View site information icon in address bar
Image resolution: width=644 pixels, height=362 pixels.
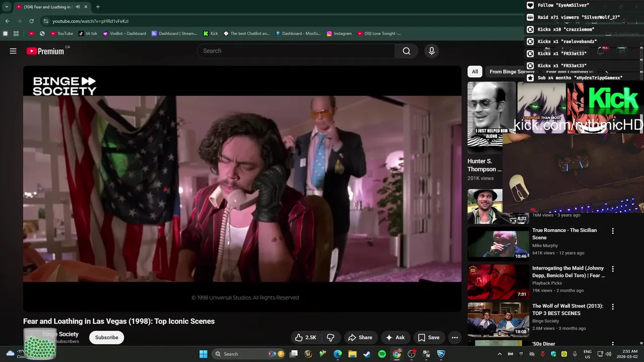pyautogui.click(x=46, y=21)
